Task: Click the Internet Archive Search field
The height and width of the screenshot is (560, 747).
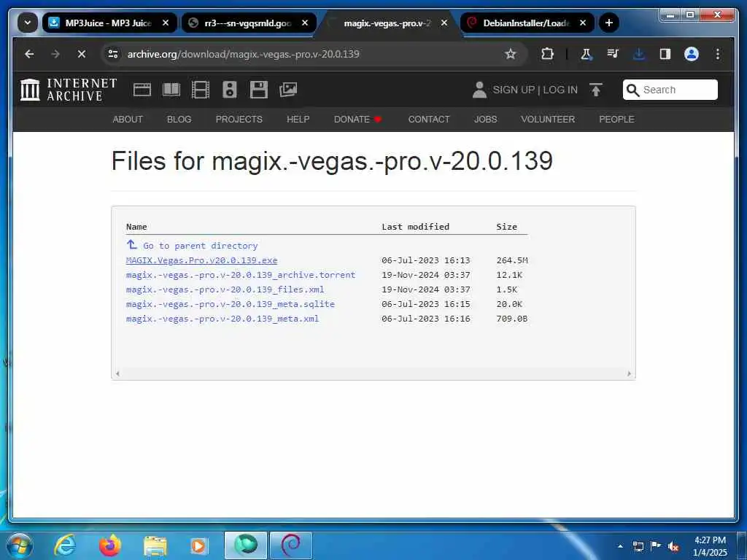Action: pyautogui.click(x=670, y=90)
